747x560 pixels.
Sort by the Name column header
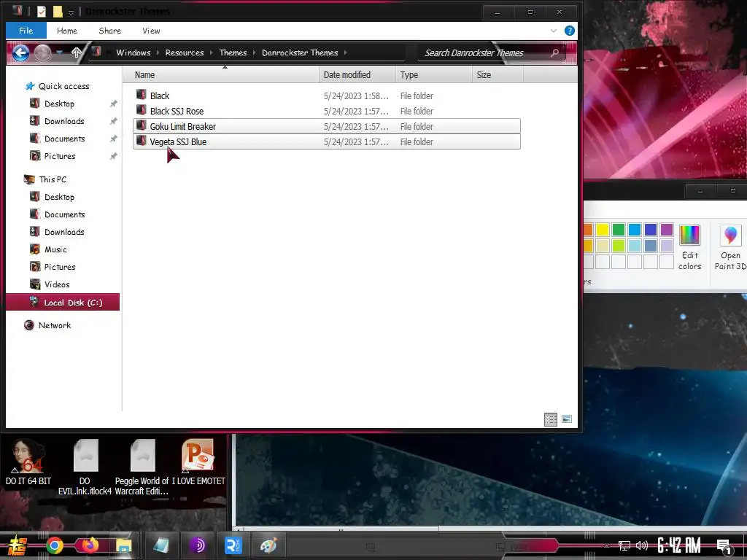coord(221,75)
